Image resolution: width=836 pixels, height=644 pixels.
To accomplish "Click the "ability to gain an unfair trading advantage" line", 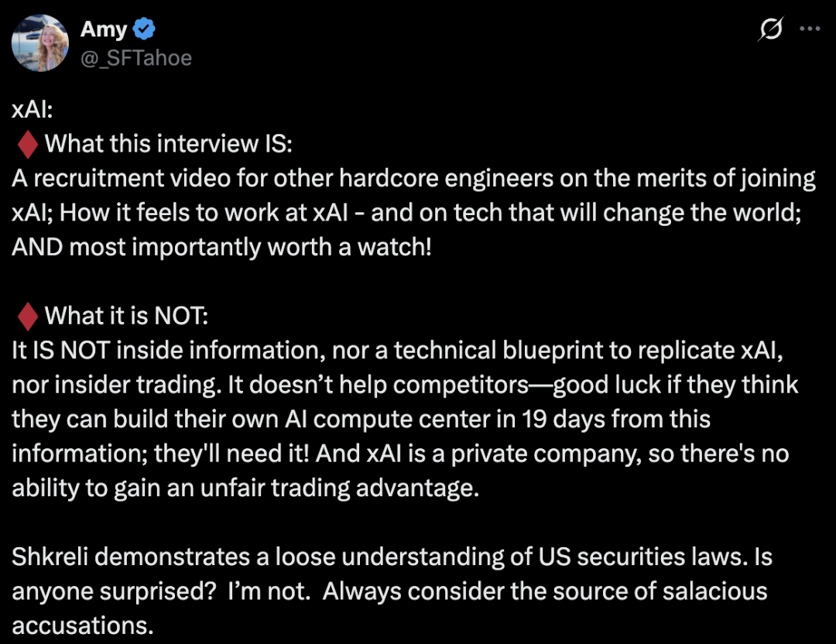I will [245, 488].
